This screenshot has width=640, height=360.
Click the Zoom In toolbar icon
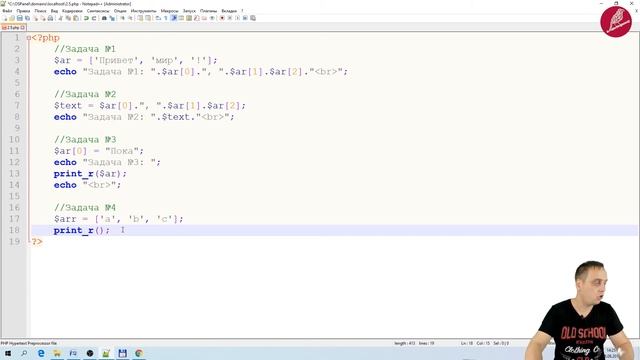(x=122, y=18)
